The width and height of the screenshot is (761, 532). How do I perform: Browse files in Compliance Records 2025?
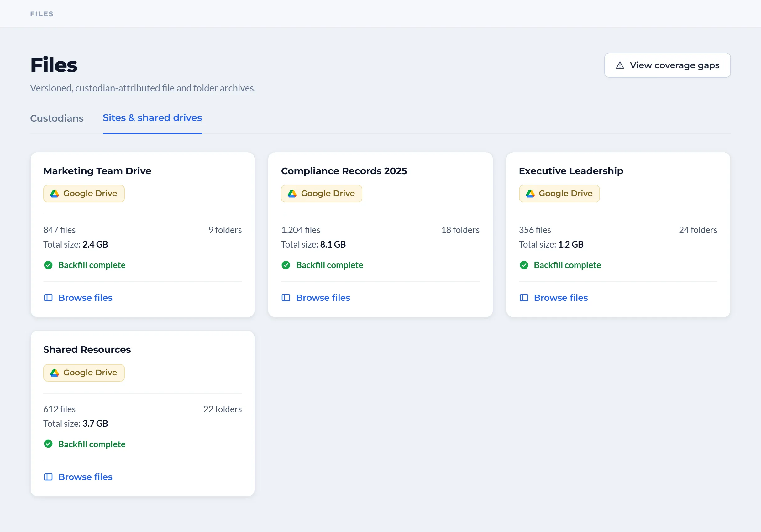point(316,298)
